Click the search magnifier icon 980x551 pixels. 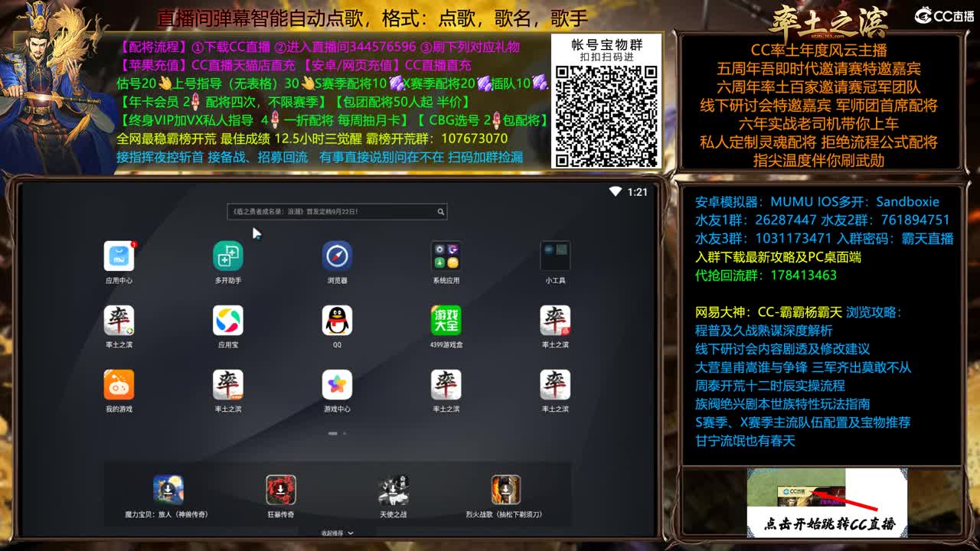441,212
